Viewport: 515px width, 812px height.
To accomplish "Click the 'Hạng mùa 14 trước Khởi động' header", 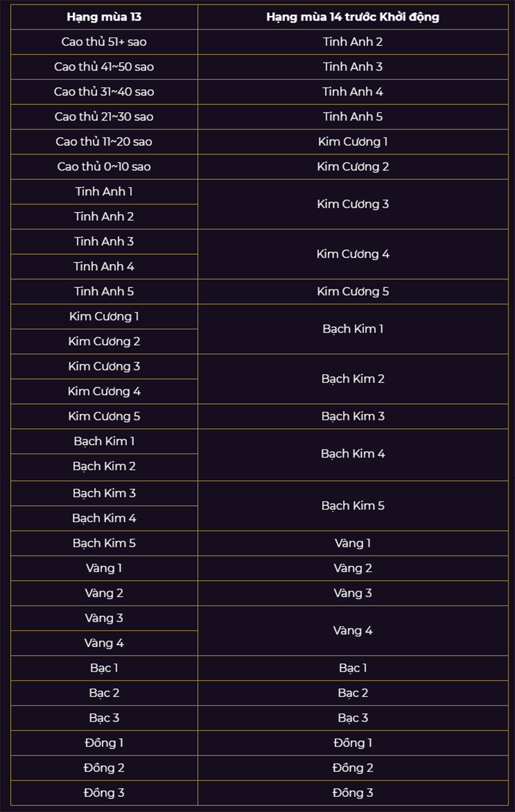I will (x=353, y=17).
